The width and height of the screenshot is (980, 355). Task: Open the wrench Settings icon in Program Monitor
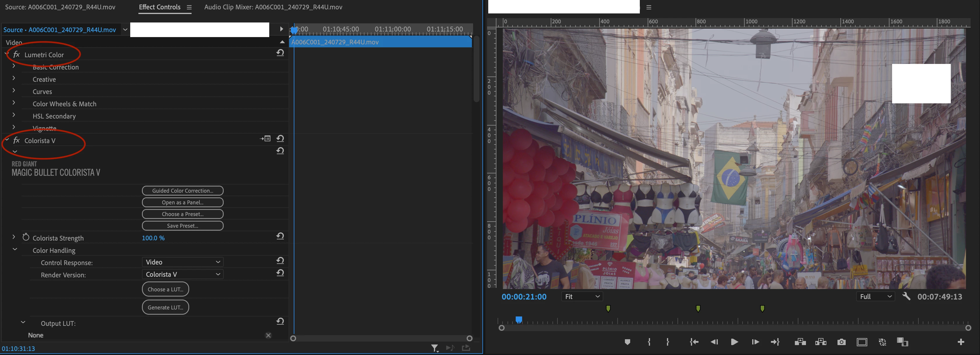coord(906,296)
